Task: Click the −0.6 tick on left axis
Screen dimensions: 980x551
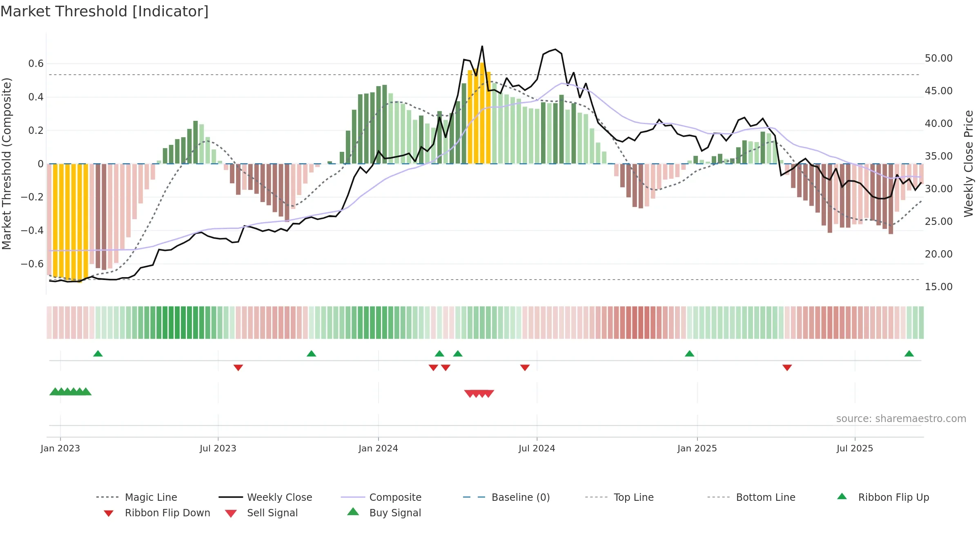Action: [x=32, y=264]
